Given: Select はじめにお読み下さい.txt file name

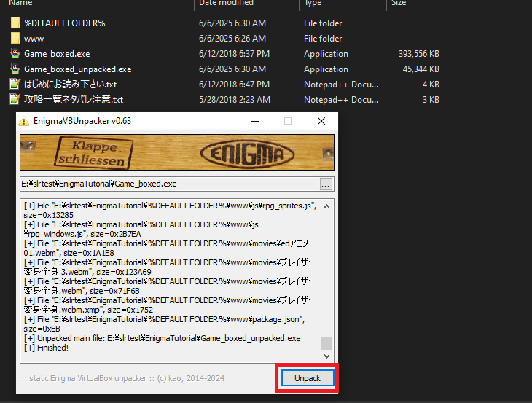Looking at the screenshot, I should 71,85.
